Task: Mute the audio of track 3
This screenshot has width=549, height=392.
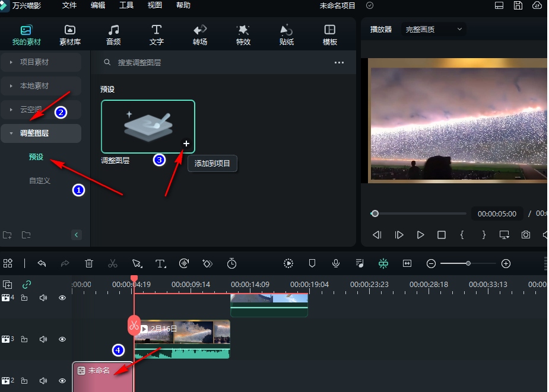Action: coord(43,339)
